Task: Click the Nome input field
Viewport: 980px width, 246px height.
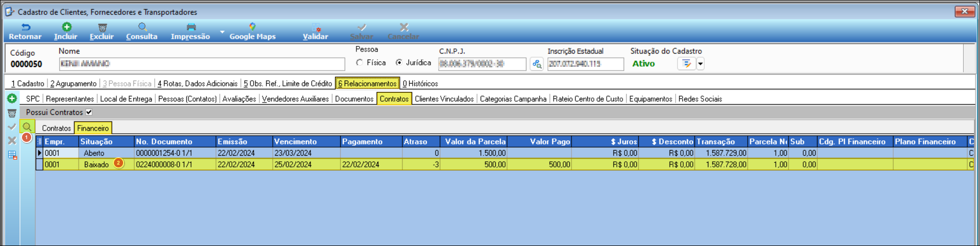Action: tap(202, 64)
